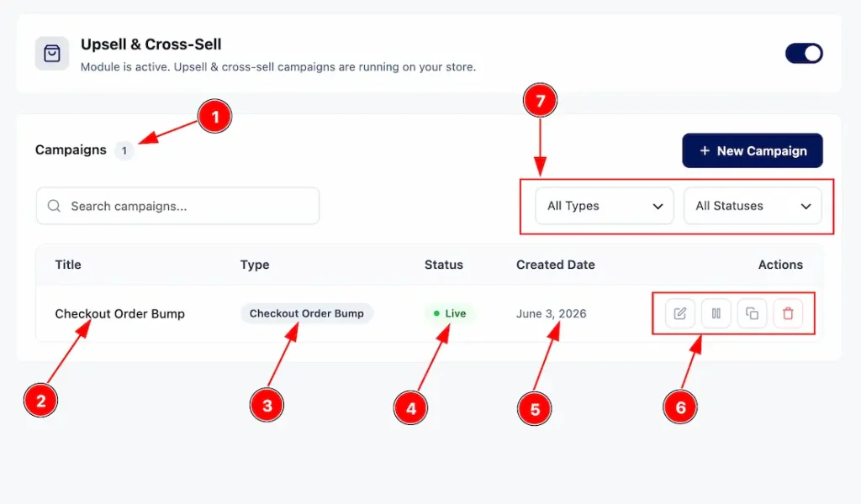Turn off the Upsell & Cross-Sell module toggle
This screenshot has width=861, height=504.
(804, 54)
